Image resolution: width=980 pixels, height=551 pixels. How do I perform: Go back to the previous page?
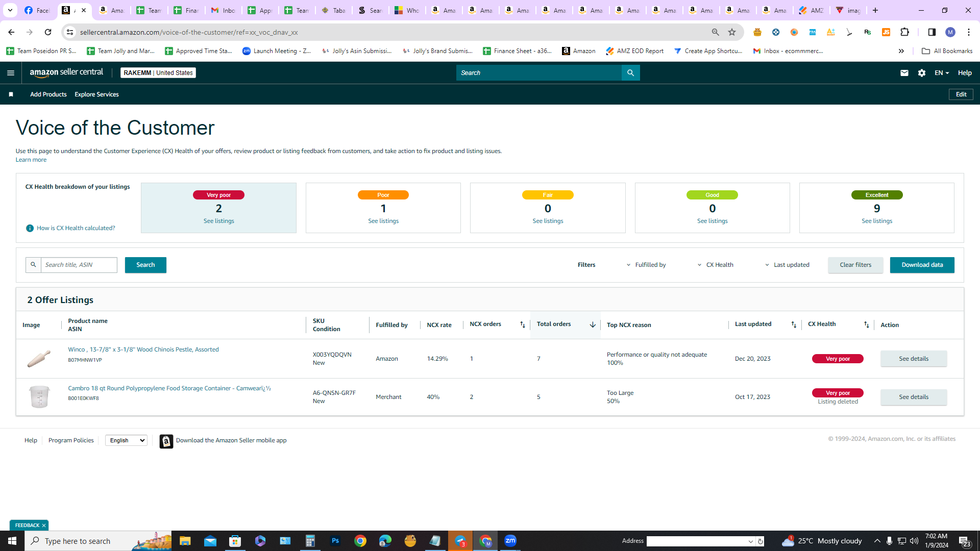click(x=11, y=32)
